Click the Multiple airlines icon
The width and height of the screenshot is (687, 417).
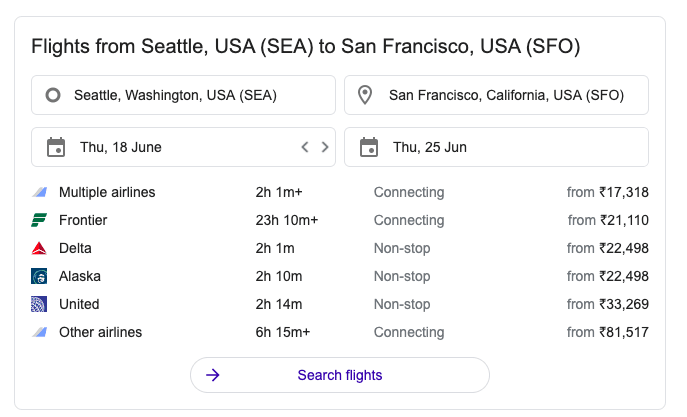click(39, 192)
